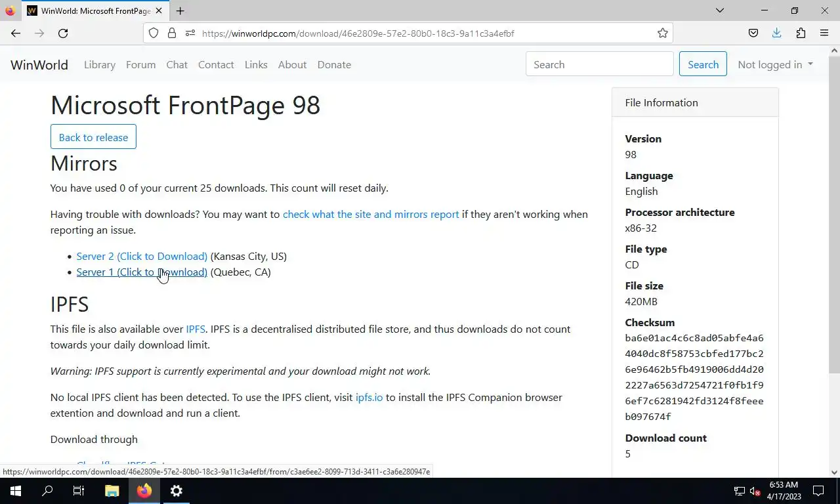This screenshot has width=840, height=504.
Task: Open the Donate menu item
Action: click(334, 64)
